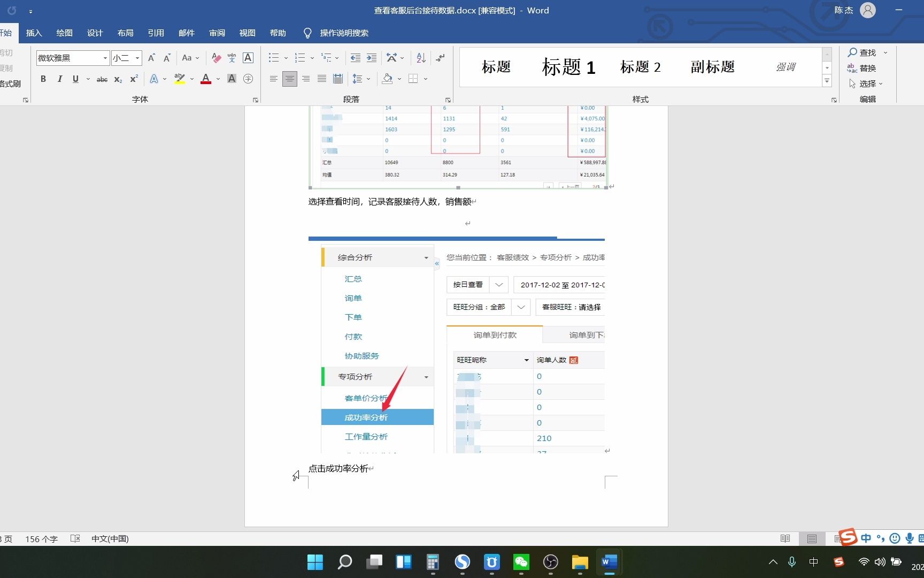Expand bullet library dropdown arrow
This screenshot has height=578, width=924.
[286, 58]
